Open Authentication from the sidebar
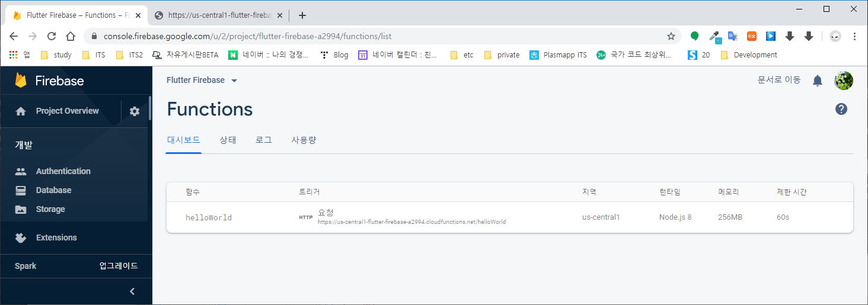This screenshot has width=868, height=305. coord(63,171)
